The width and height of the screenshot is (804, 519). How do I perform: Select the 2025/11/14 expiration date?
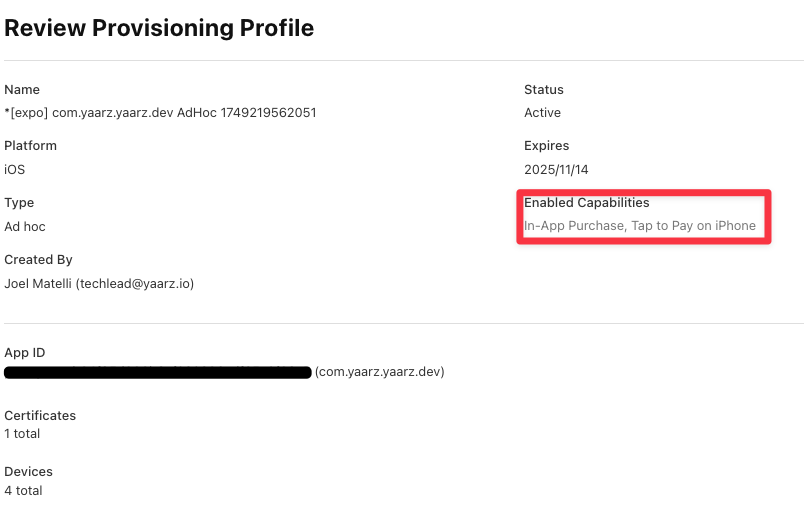556,170
